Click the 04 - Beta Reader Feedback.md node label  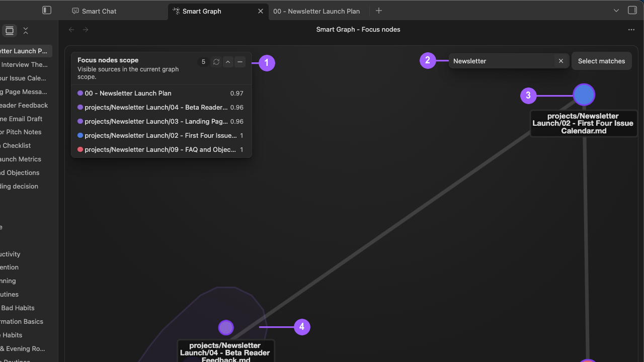pyautogui.click(x=226, y=351)
